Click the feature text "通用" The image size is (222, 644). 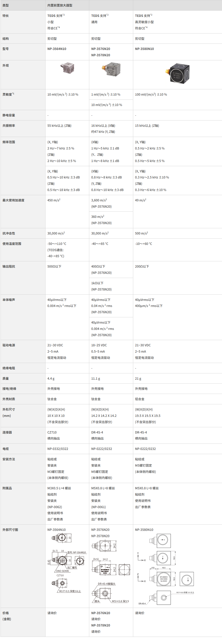[x=94, y=22]
